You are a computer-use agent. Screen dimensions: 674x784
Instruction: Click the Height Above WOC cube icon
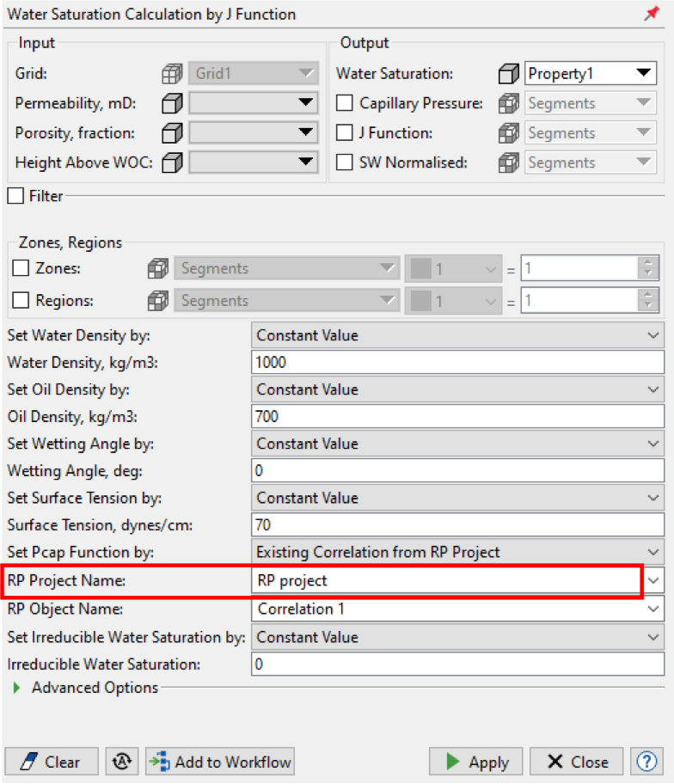[174, 162]
